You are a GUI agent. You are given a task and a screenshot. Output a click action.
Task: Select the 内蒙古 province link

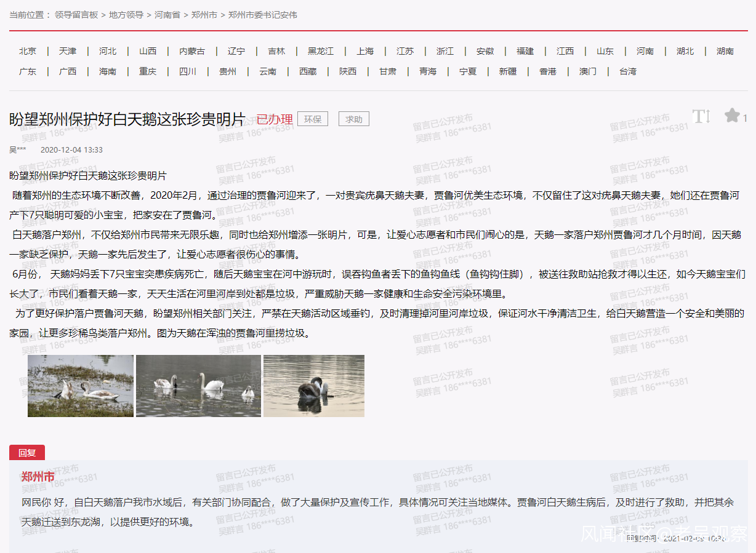192,51
